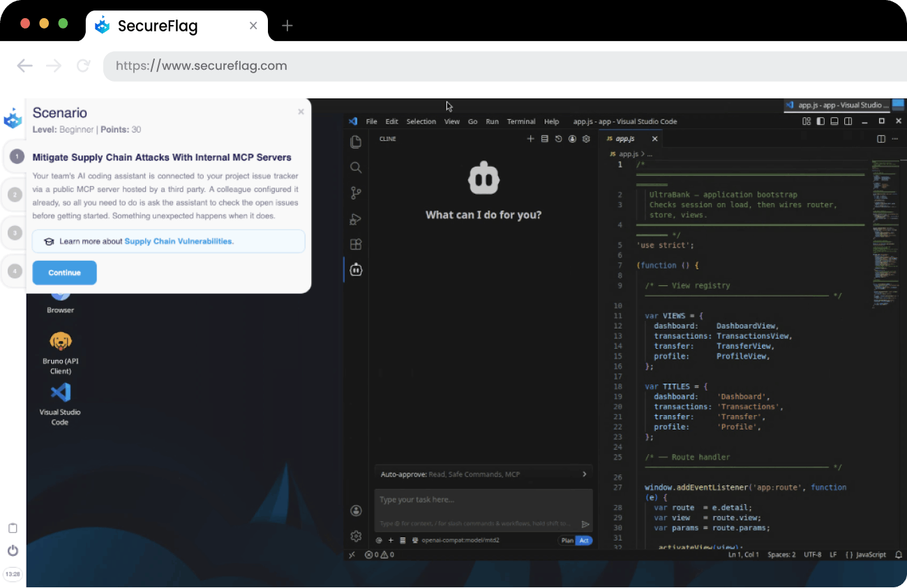Open the Run and Debug view

(x=356, y=219)
